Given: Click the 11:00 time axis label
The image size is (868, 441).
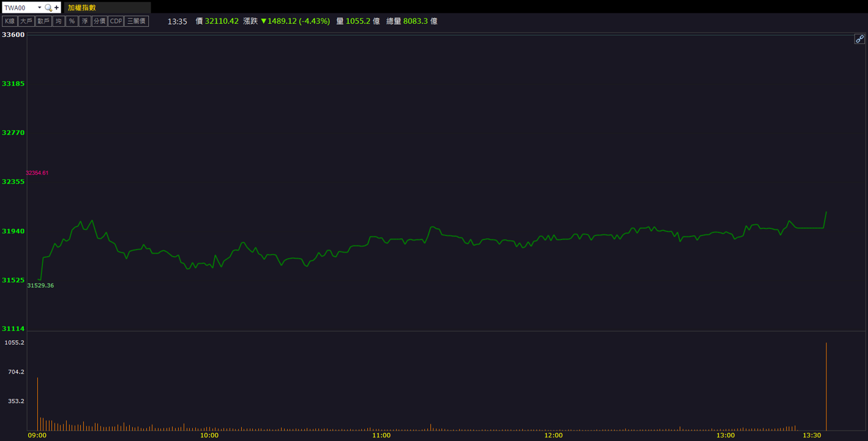Looking at the screenshot, I should (x=381, y=435).
